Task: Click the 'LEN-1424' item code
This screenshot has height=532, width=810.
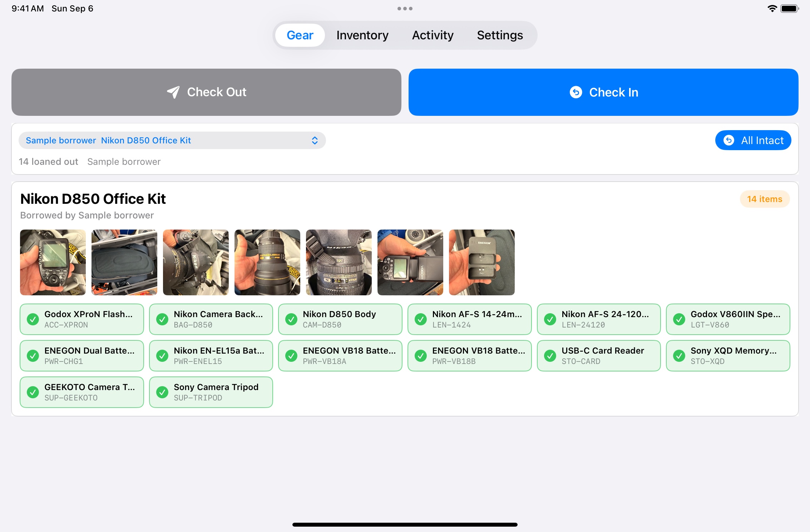Action: pos(451,325)
